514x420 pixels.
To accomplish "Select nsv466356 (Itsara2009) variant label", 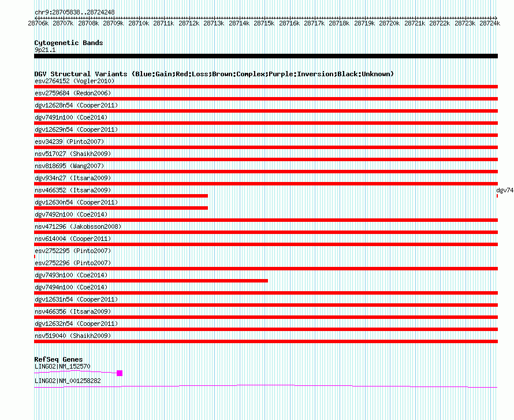I will [73, 311].
